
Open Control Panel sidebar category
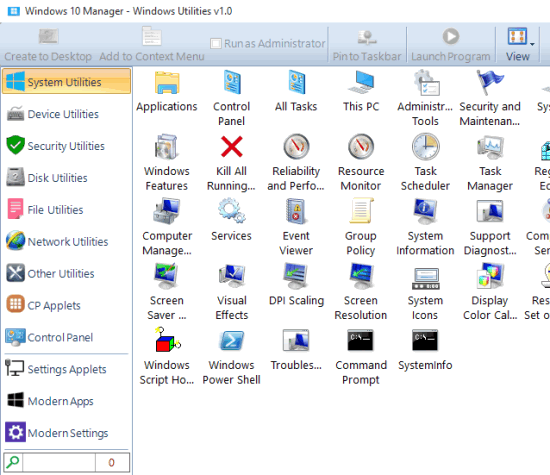[x=66, y=337]
